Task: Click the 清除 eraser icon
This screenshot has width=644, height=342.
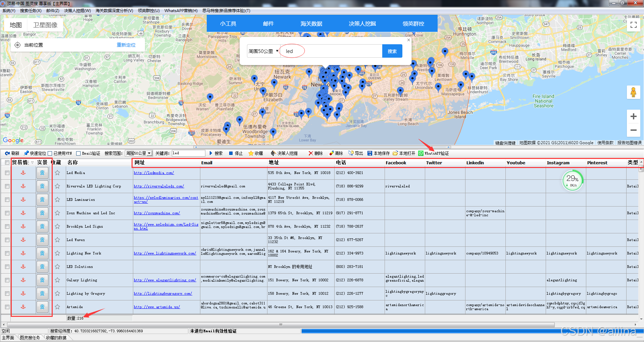Action: point(331,153)
